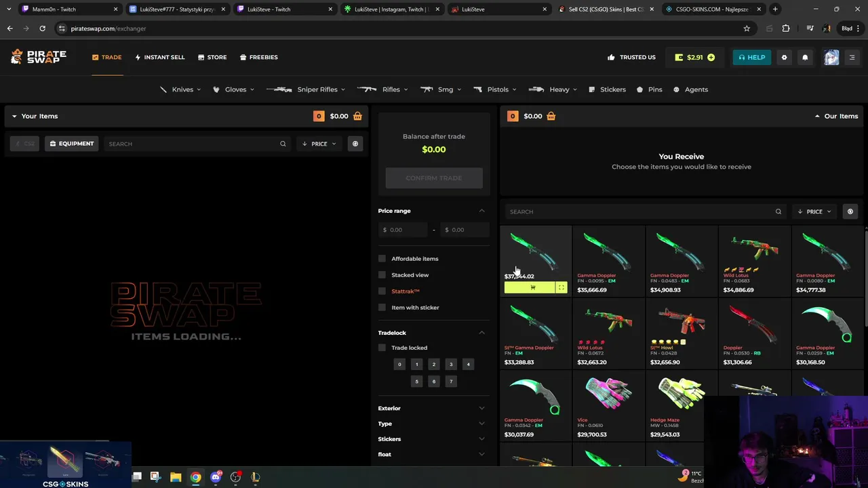This screenshot has height=488, width=868.
Task: Enable Trade locked checkbox
Action: [x=382, y=348]
